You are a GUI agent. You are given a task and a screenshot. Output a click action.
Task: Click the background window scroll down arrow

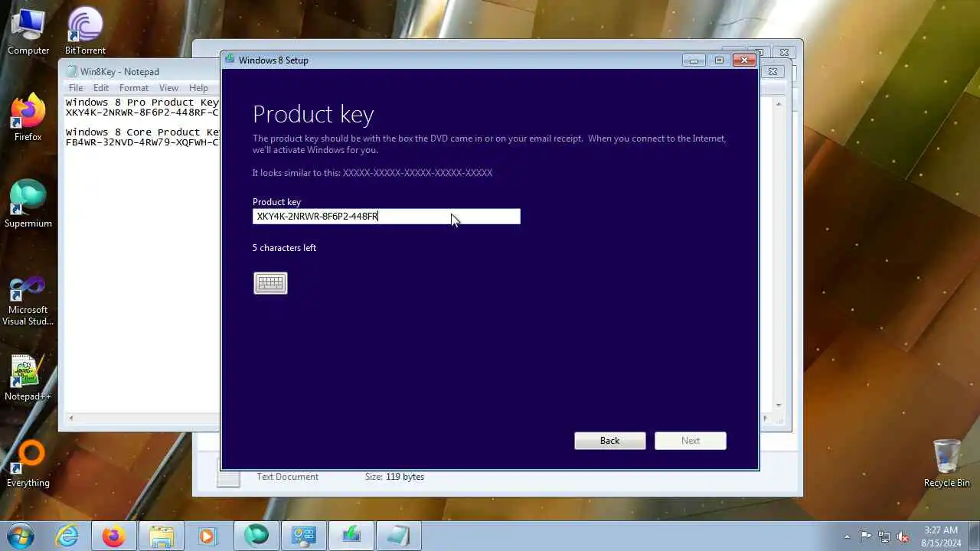[779, 406]
